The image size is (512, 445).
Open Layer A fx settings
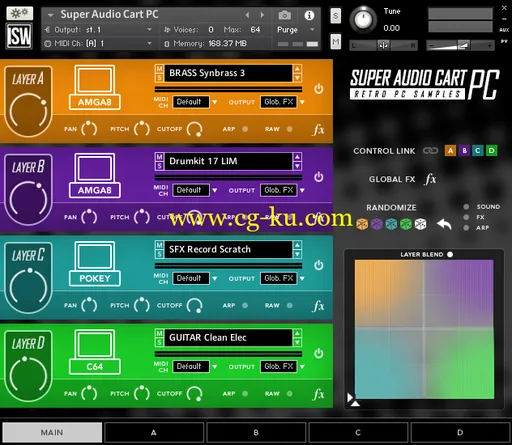pos(318,129)
